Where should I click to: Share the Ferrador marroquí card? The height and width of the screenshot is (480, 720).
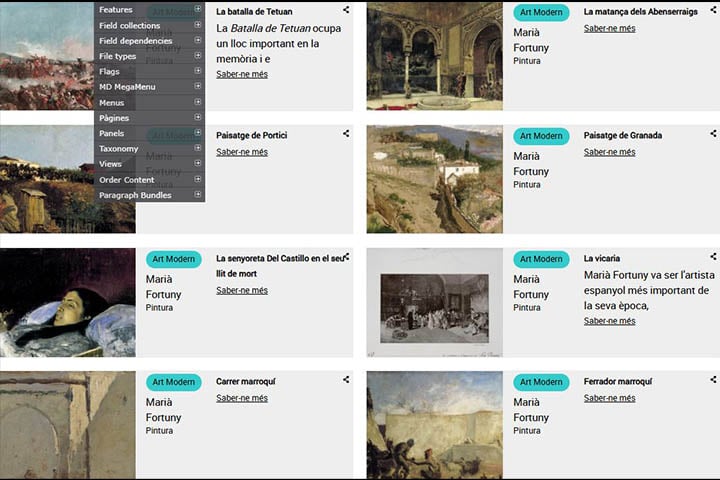point(713,379)
